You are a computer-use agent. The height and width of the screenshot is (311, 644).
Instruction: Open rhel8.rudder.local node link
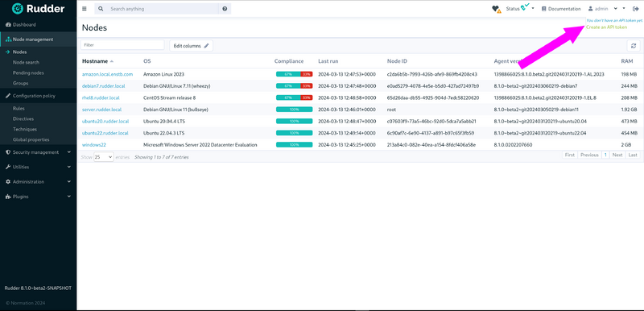click(x=101, y=97)
